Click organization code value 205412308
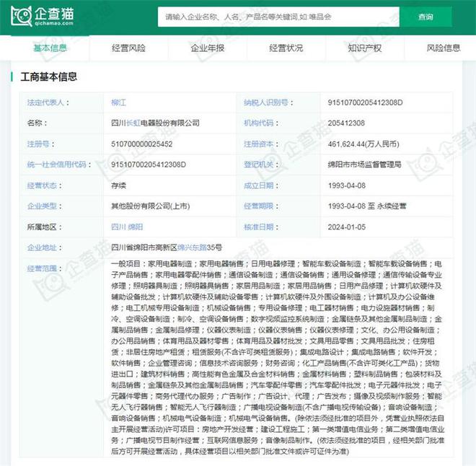Screen dimensions: 476x466 [x=346, y=123]
